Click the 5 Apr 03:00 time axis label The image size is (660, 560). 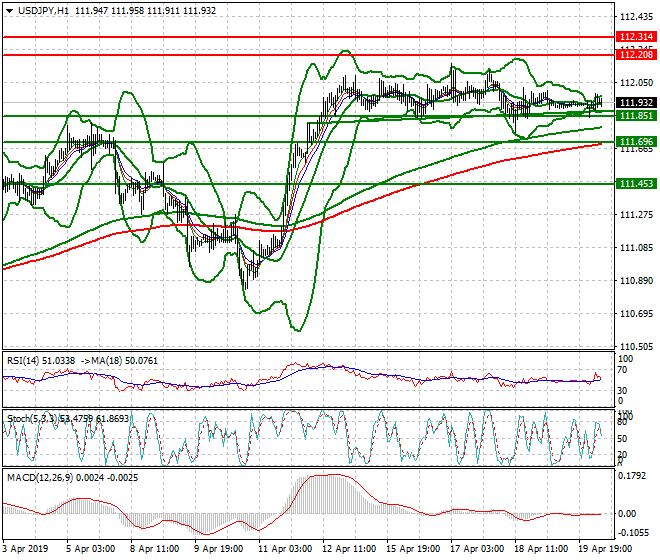91,549
